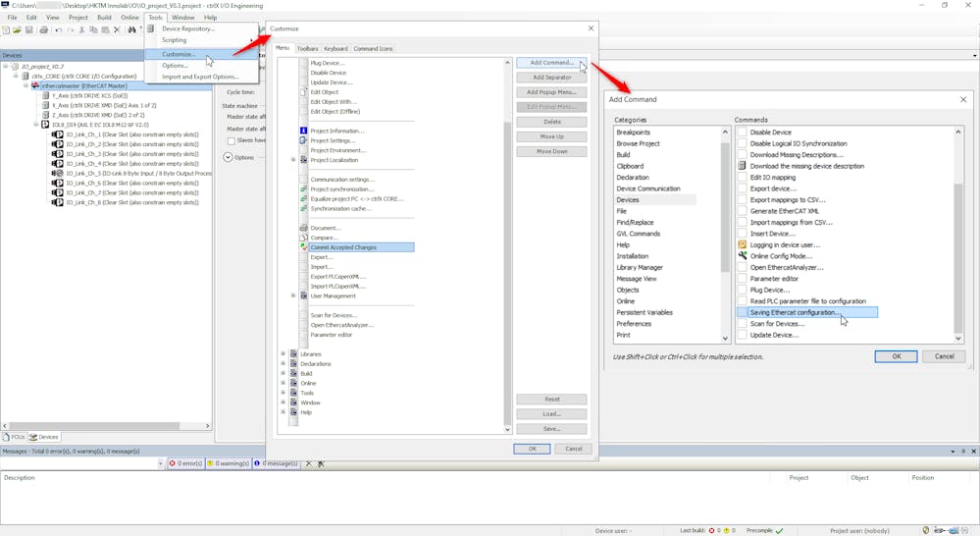Screen dimensions: 980x536
Task: Open the Options... entry in Tools menu
Action: pos(176,66)
